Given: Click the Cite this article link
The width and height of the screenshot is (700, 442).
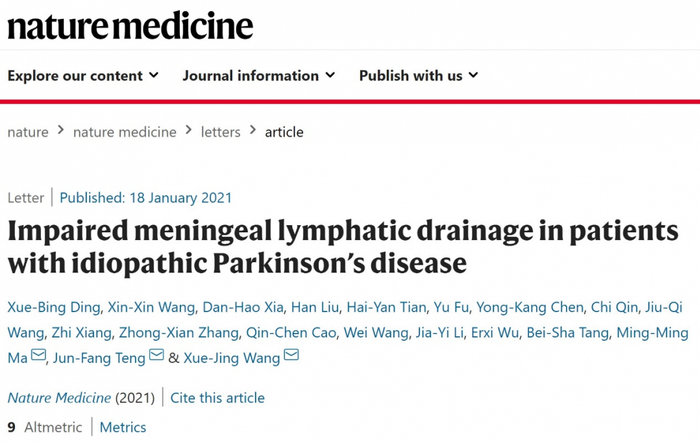Looking at the screenshot, I should [217, 398].
